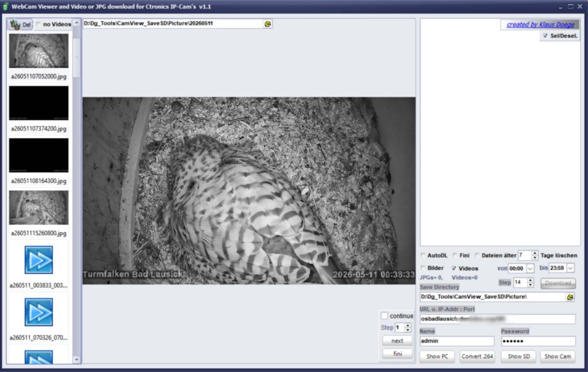Uncheck the Videos checkbox
Image resolution: width=588 pixels, height=372 pixels.
454,268
